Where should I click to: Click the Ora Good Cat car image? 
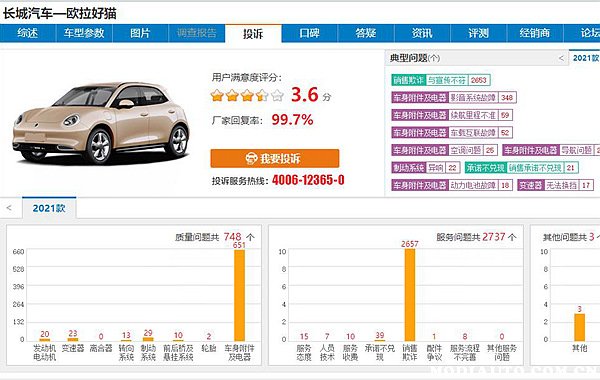101,122
